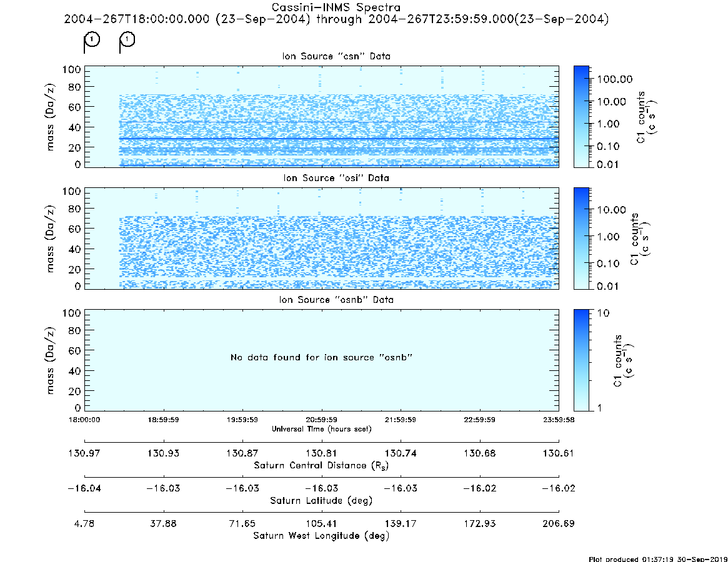
Task: Click the Ion Source "osnb" Data heading
Action: (336, 300)
